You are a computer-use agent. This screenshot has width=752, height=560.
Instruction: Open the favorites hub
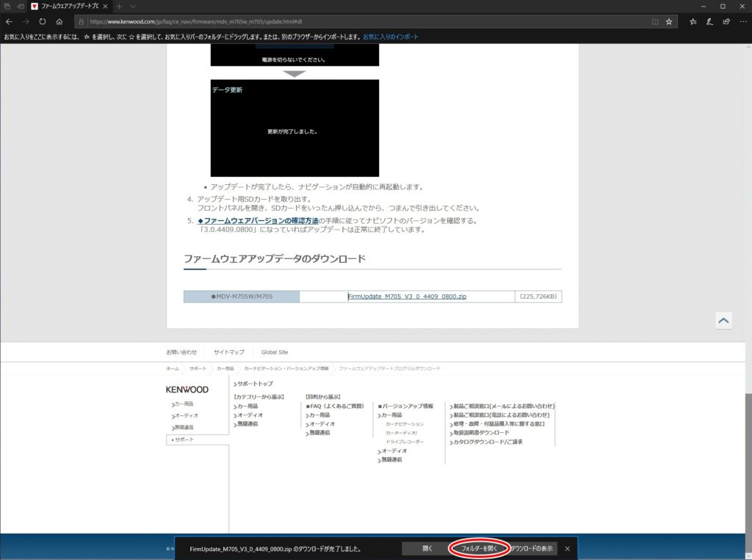coord(693,21)
